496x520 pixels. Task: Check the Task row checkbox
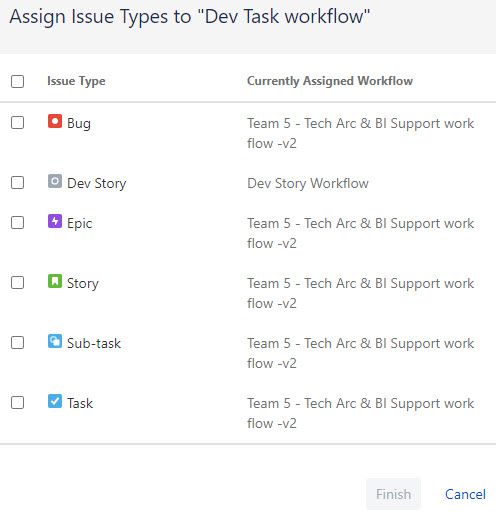tap(17, 402)
